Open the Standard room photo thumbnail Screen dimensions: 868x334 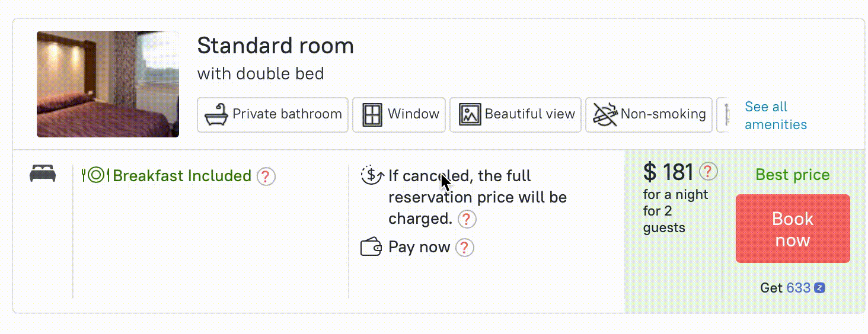pos(108,84)
